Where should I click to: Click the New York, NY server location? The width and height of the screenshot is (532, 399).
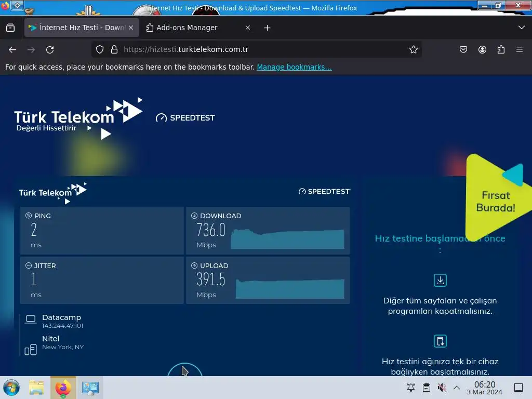pyautogui.click(x=63, y=347)
